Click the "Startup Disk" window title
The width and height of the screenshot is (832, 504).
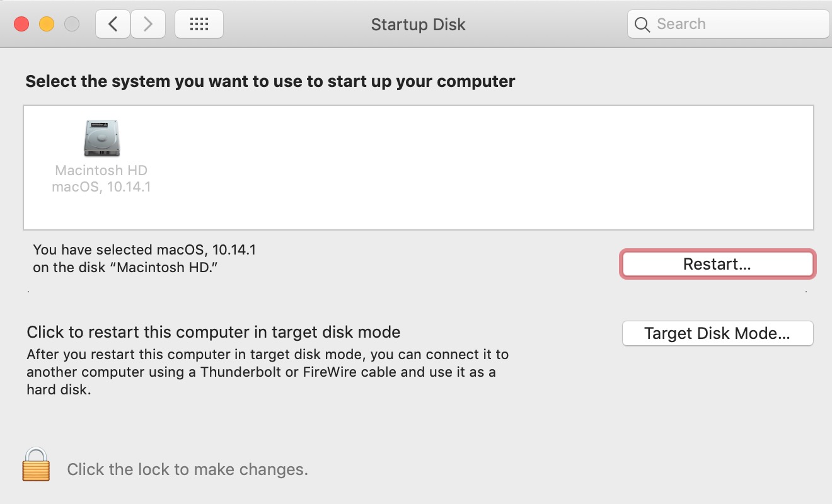[x=419, y=25]
